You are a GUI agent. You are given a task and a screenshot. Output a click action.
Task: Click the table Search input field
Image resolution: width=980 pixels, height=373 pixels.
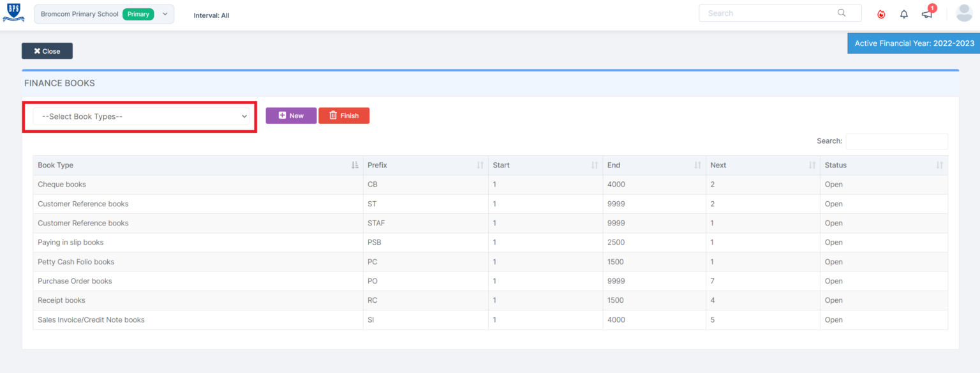pos(896,141)
